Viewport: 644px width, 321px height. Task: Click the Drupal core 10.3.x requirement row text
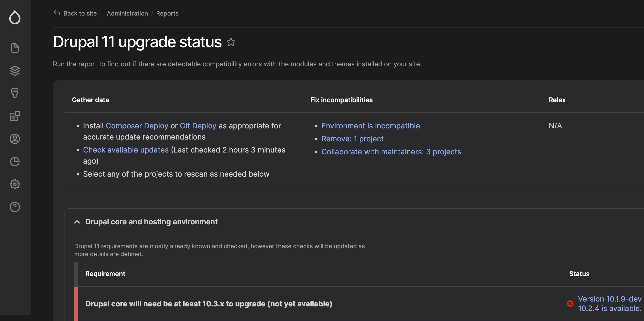click(x=209, y=304)
